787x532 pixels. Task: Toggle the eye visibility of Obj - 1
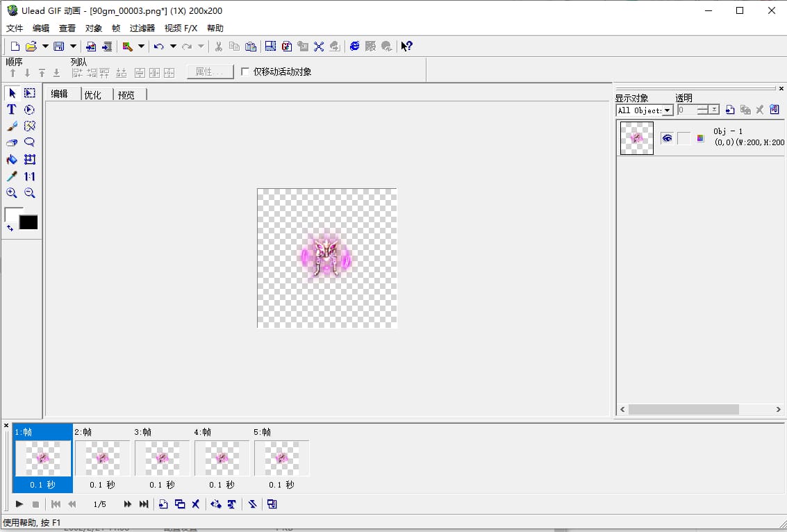tap(667, 138)
